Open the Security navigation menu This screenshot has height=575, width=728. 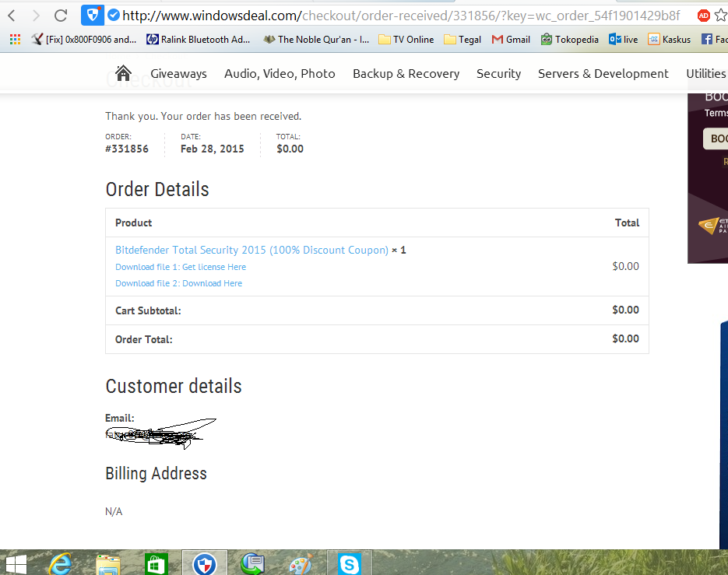click(498, 74)
